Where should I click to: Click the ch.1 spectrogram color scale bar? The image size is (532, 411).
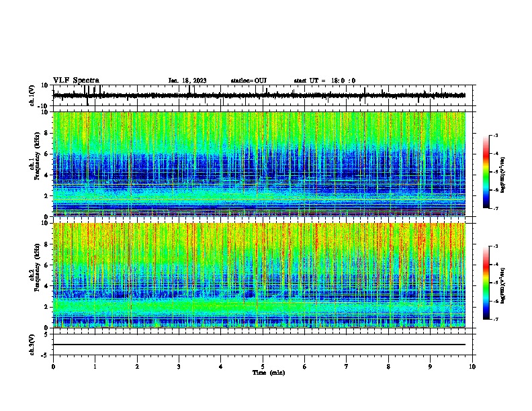(x=486, y=172)
